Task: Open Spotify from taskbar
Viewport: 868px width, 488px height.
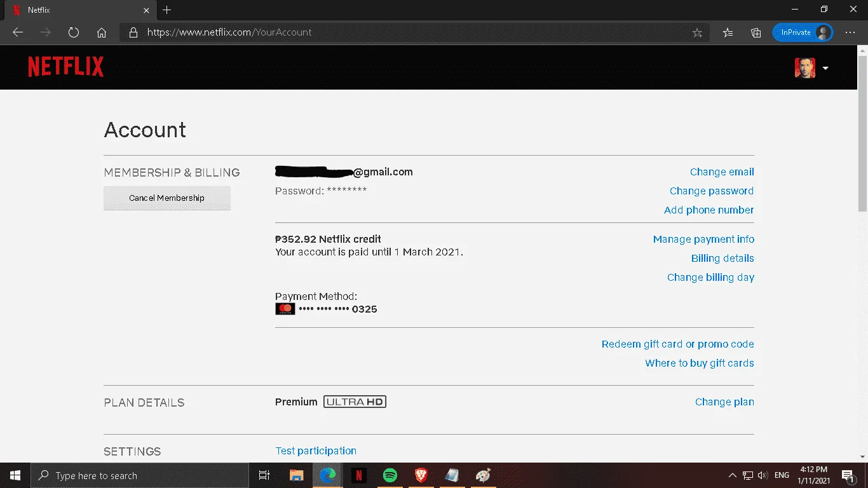Action: pos(390,475)
